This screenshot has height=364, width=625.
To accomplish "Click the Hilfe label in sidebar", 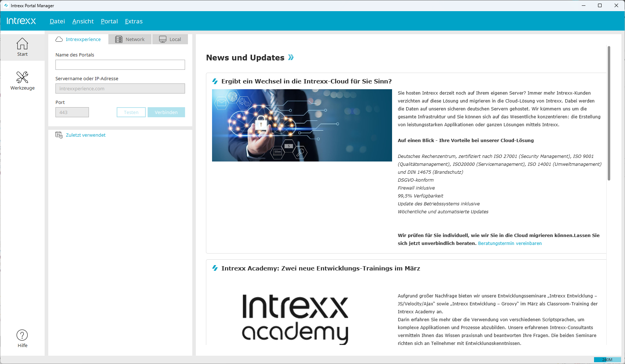I will 22,346.
